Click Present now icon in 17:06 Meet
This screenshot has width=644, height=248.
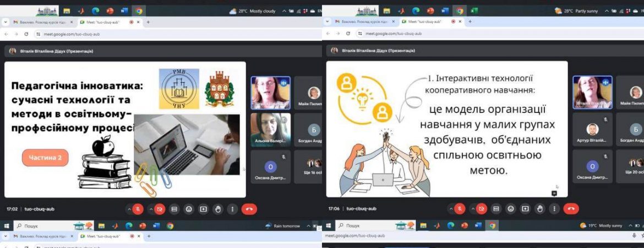point(525,209)
